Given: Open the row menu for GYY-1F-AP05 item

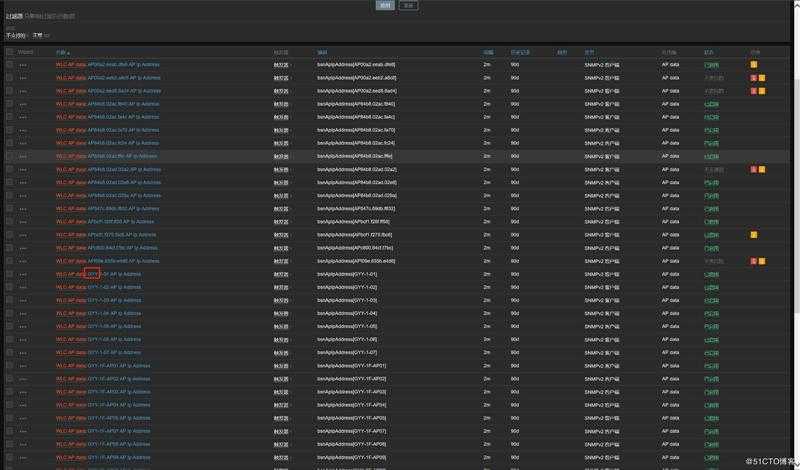Looking at the screenshot, I should point(23,418).
